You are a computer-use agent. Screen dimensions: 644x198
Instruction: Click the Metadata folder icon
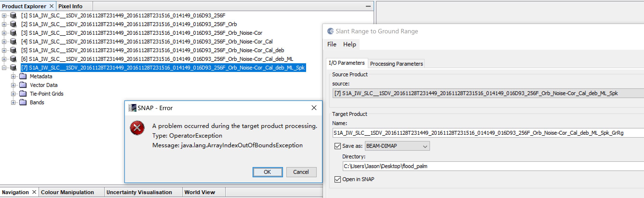coord(23,76)
